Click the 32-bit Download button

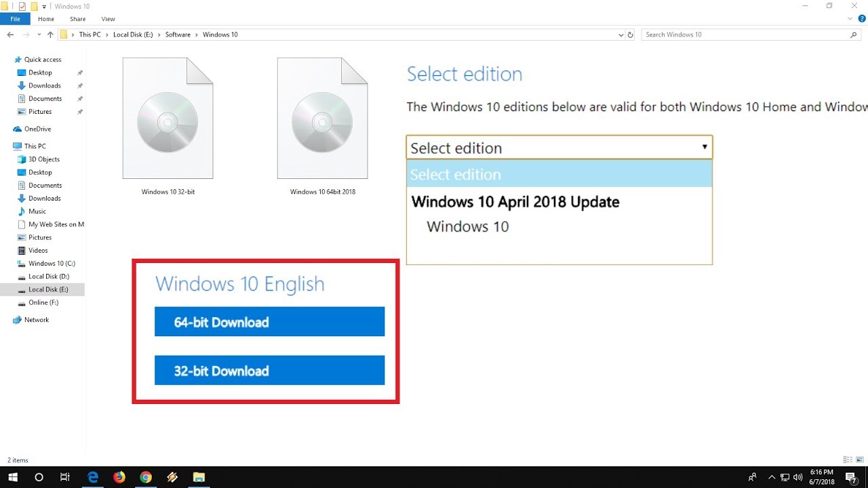click(269, 371)
